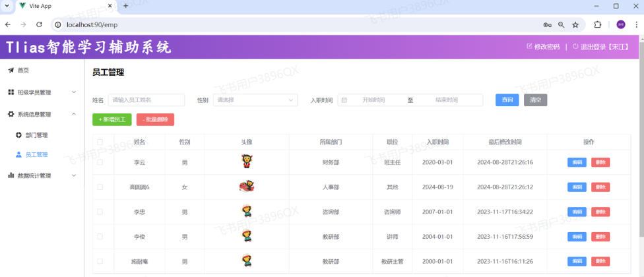Click 修改密码 link in header
Screen dimensions: 644x277
coord(543,47)
